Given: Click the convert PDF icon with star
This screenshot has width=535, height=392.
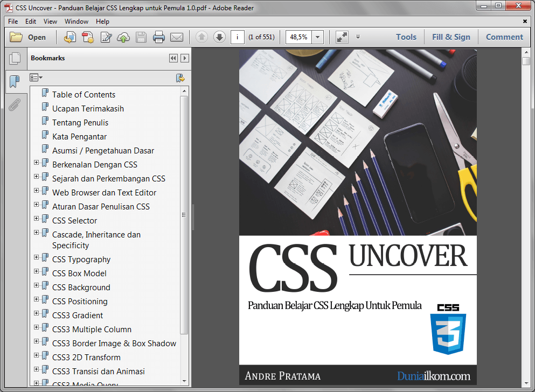Looking at the screenshot, I should 88,37.
